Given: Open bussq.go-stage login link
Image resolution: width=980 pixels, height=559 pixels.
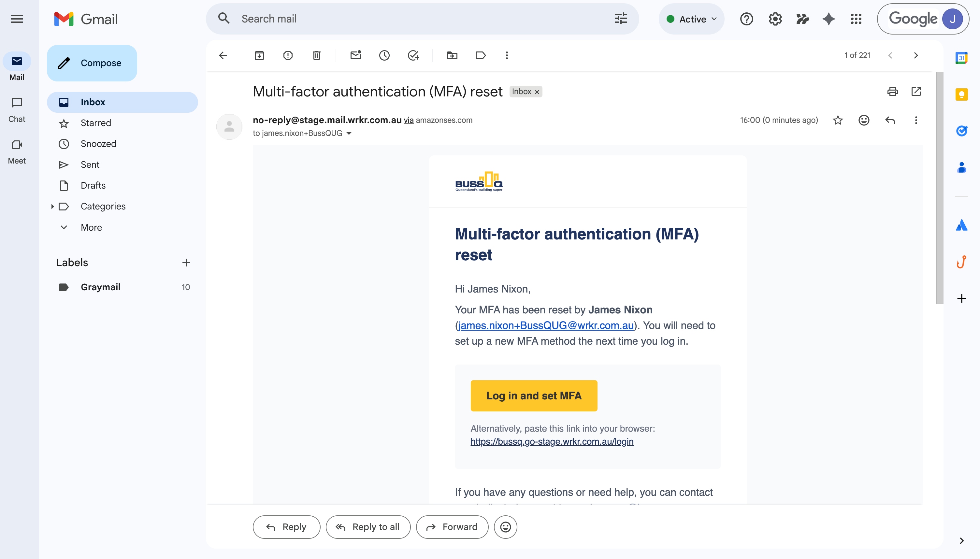Looking at the screenshot, I should (x=552, y=441).
